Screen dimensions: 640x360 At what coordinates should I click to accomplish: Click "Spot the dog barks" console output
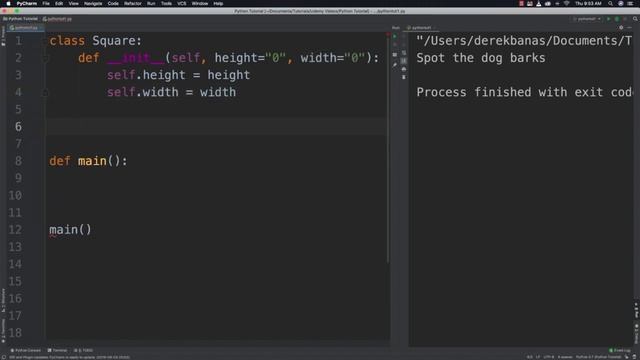tap(481, 58)
